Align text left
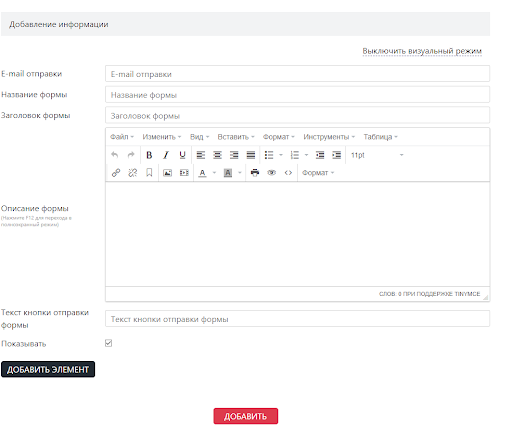 [201, 155]
